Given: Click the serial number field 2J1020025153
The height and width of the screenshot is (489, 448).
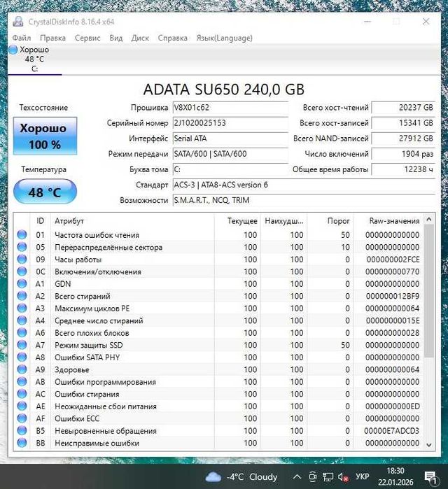Looking at the screenshot, I should tap(230, 123).
